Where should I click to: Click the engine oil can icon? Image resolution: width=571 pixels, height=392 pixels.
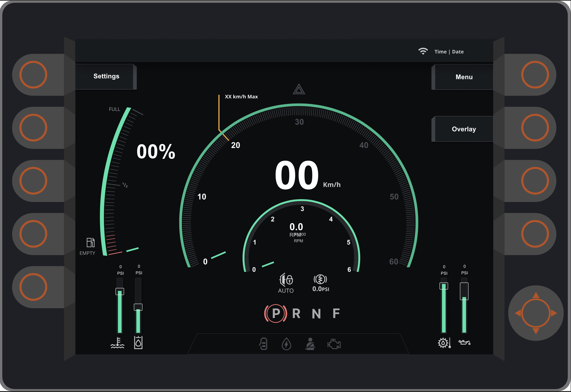[x=464, y=343]
